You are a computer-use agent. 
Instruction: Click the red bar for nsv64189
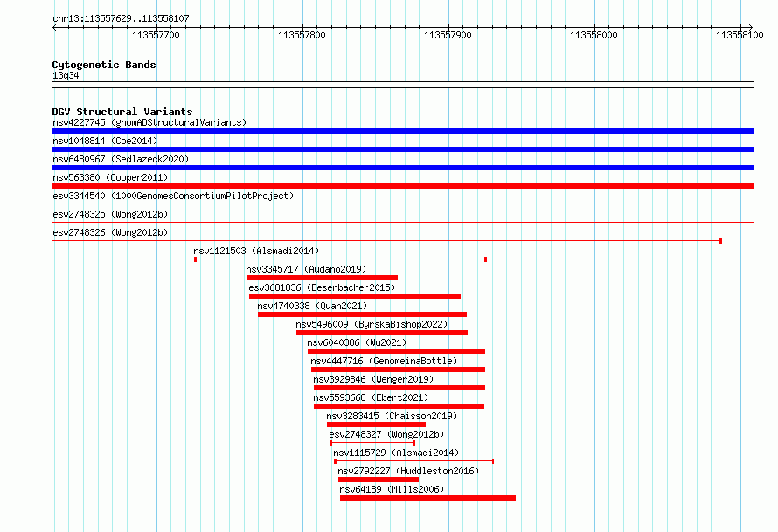click(x=427, y=498)
